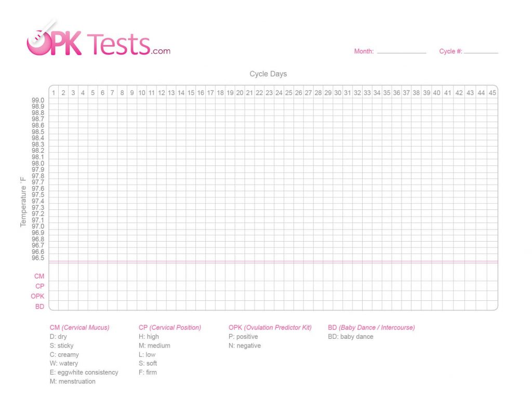This screenshot has height=411, width=532.
Task: Click the Month blank line field
Action: pos(401,51)
